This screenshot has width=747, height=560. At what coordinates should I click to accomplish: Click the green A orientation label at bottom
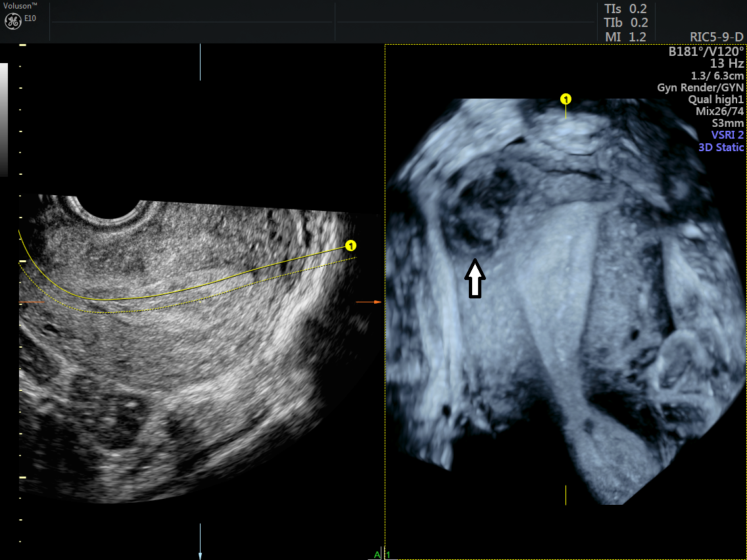(377, 554)
